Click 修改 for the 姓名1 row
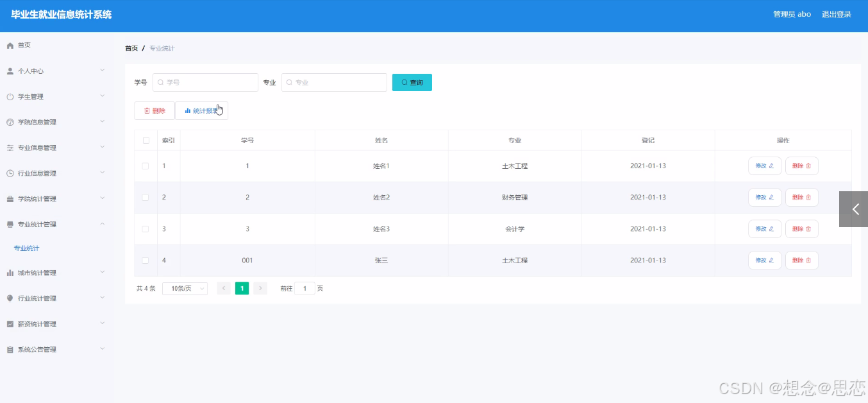Viewport: 868px width, 403px height. pyautogui.click(x=765, y=166)
